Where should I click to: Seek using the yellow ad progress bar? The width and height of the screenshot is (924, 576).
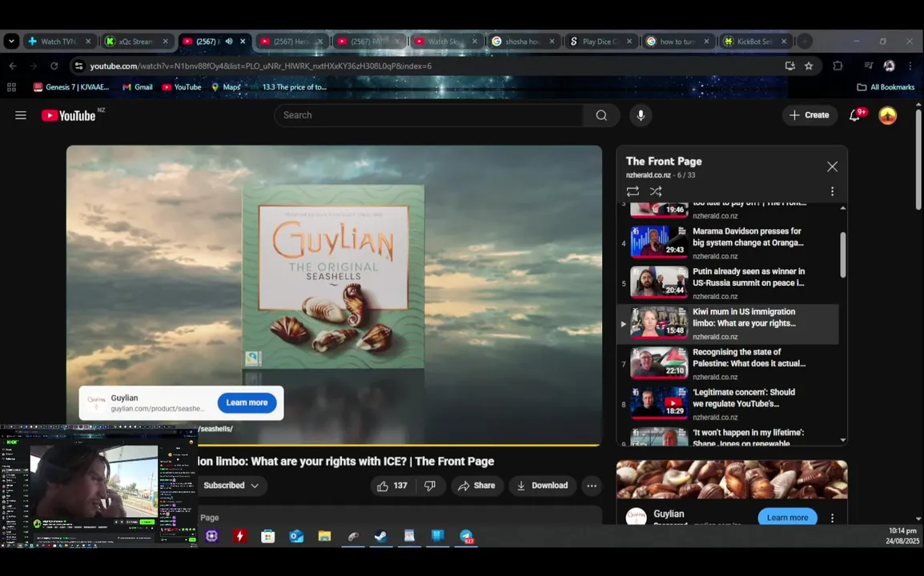334,445
